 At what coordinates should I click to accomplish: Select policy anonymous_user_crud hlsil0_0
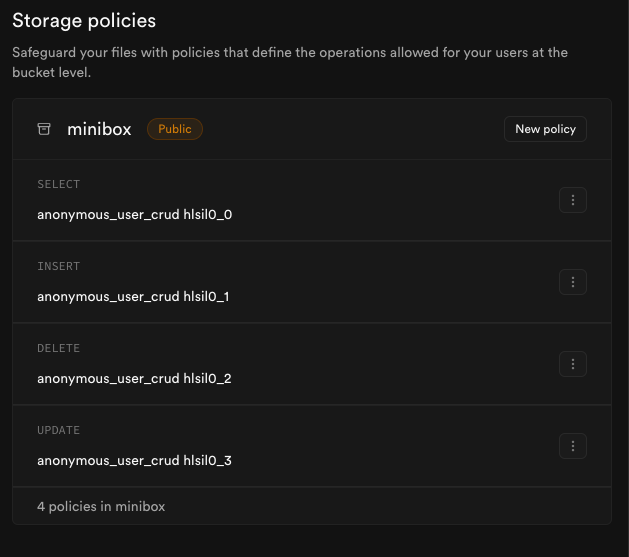coord(134,214)
